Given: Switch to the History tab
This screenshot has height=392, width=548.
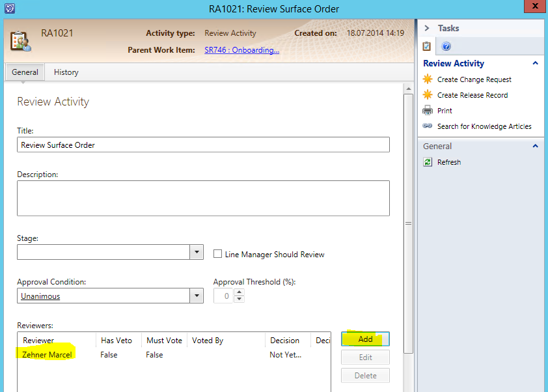Looking at the screenshot, I should click(x=66, y=72).
